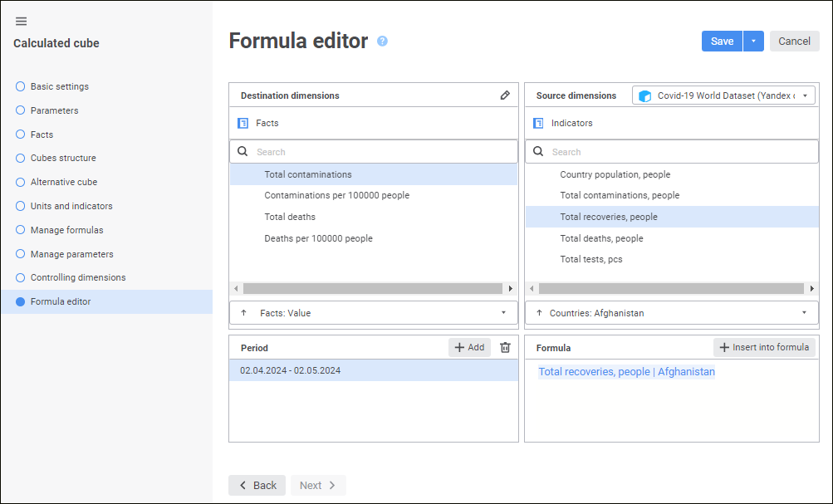Select the Basic settings step

[59, 86]
